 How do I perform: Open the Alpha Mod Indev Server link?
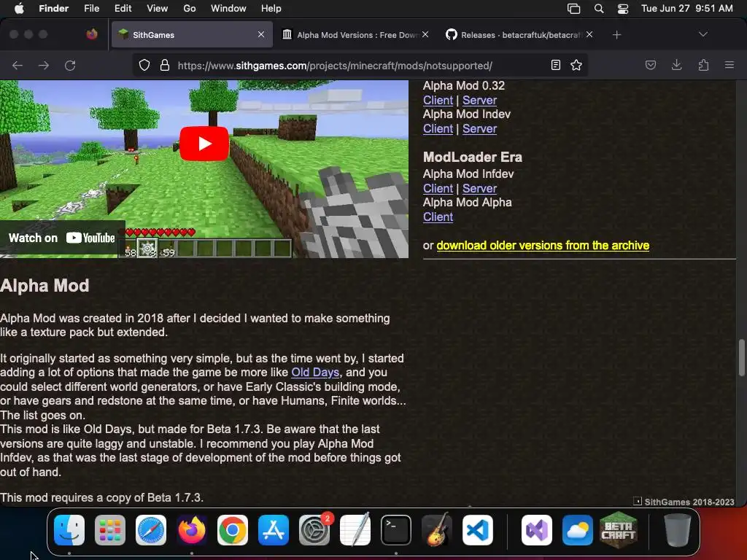tap(479, 129)
